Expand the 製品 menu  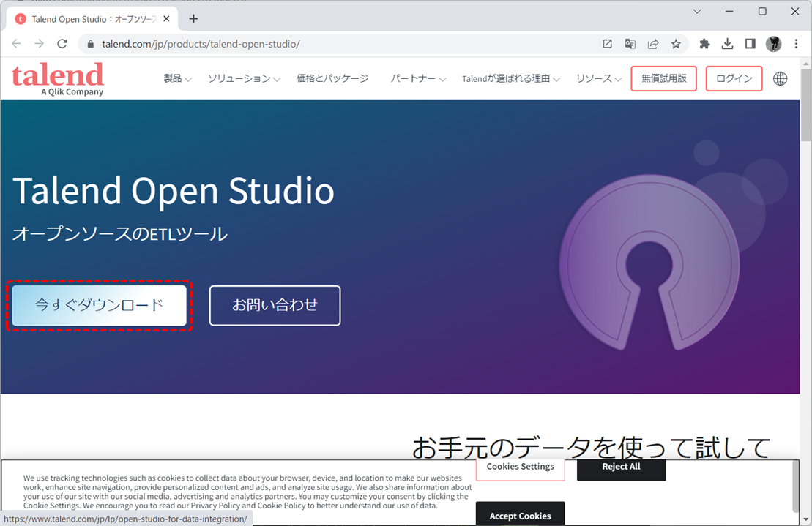178,78
